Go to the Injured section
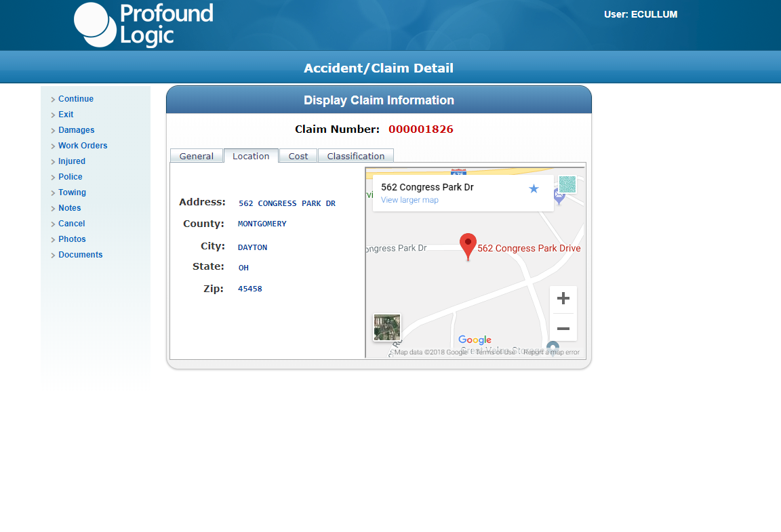 [72, 161]
